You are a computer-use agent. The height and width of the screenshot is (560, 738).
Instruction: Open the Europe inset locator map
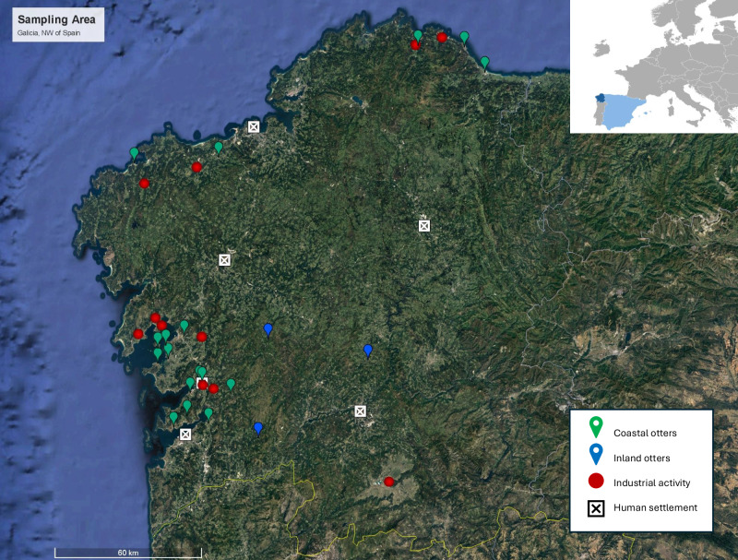[x=653, y=66]
